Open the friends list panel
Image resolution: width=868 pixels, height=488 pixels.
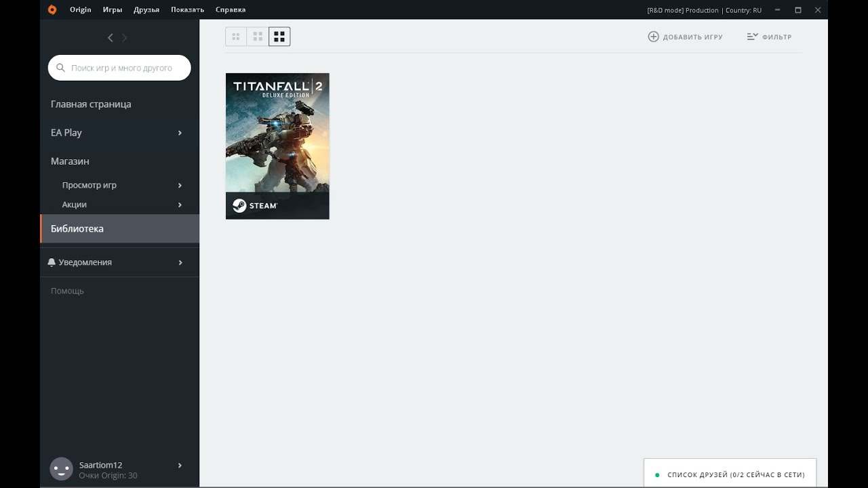point(730,474)
